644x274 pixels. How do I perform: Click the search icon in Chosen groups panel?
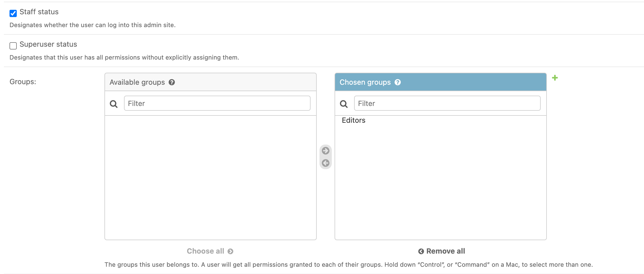[344, 103]
